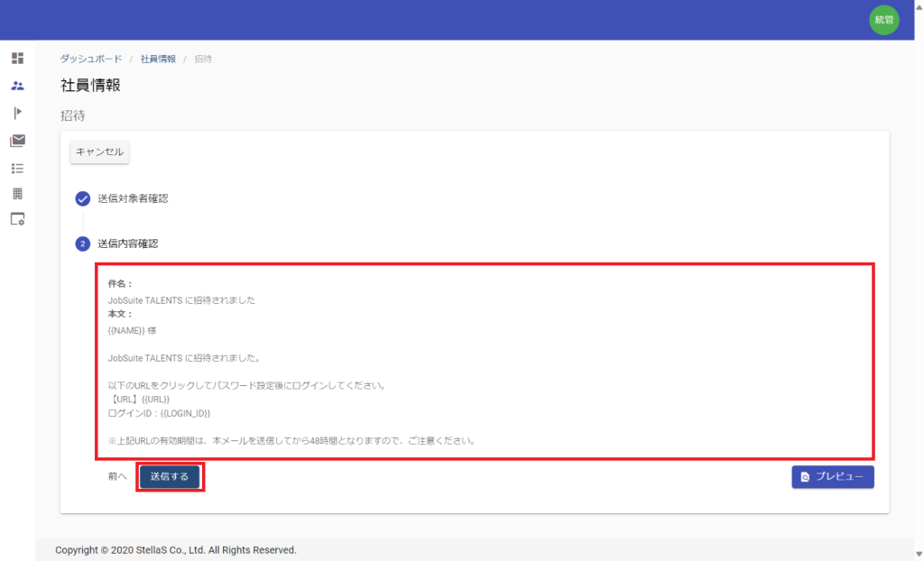The image size is (924, 561).
Task: Select step 2 送信内容確認 circle
Action: tap(82, 244)
